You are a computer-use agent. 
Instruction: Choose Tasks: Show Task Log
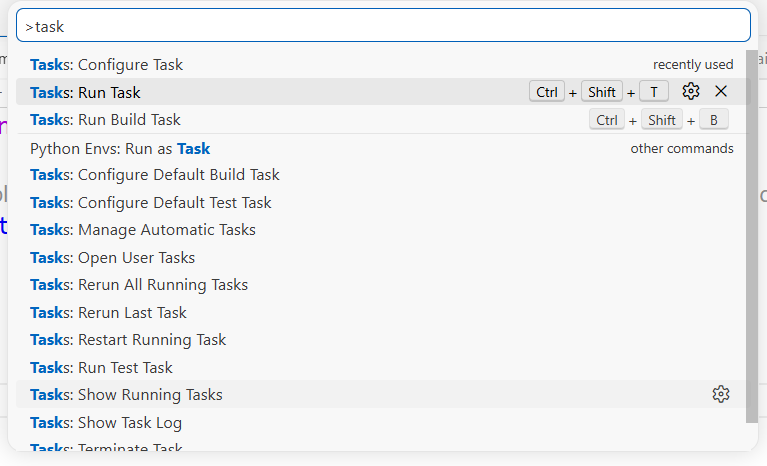pyautogui.click(x=383, y=422)
